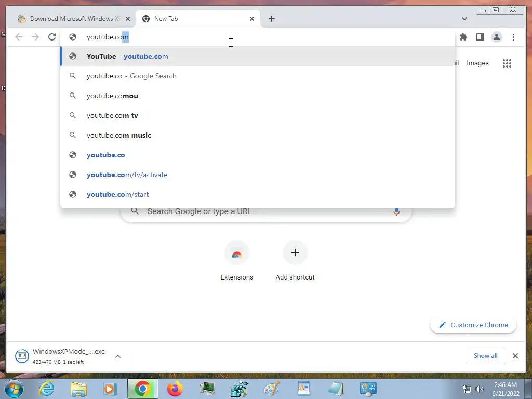Viewport: 532px width, 399px height.
Task: Close the New Tab tab
Action: click(252, 19)
